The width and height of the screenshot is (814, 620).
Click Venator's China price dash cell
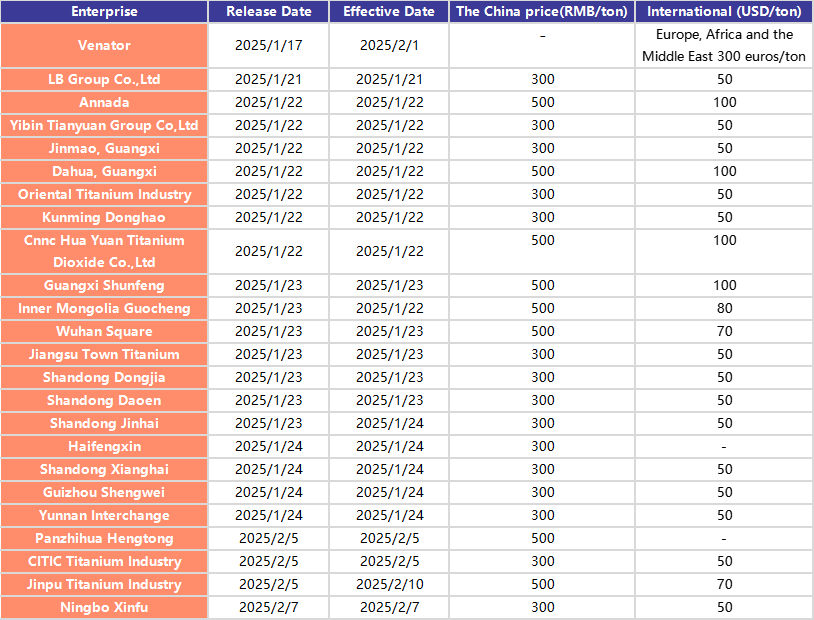coord(542,45)
